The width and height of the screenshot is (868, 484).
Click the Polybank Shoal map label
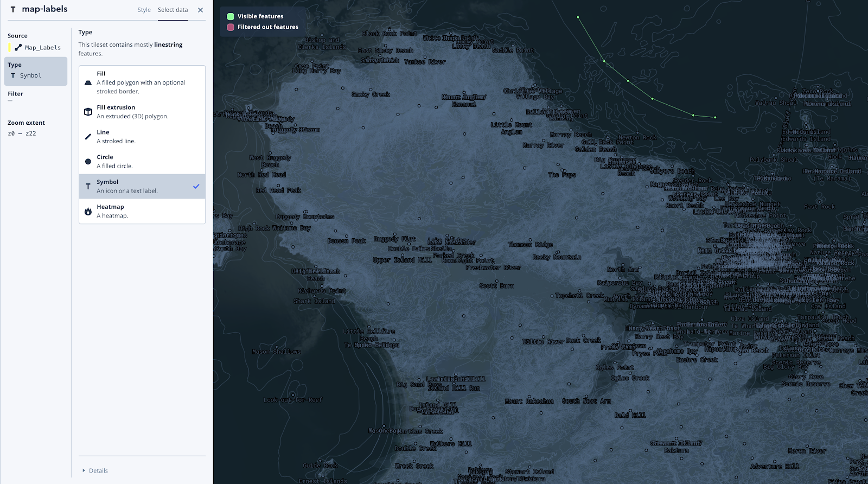tap(774, 160)
